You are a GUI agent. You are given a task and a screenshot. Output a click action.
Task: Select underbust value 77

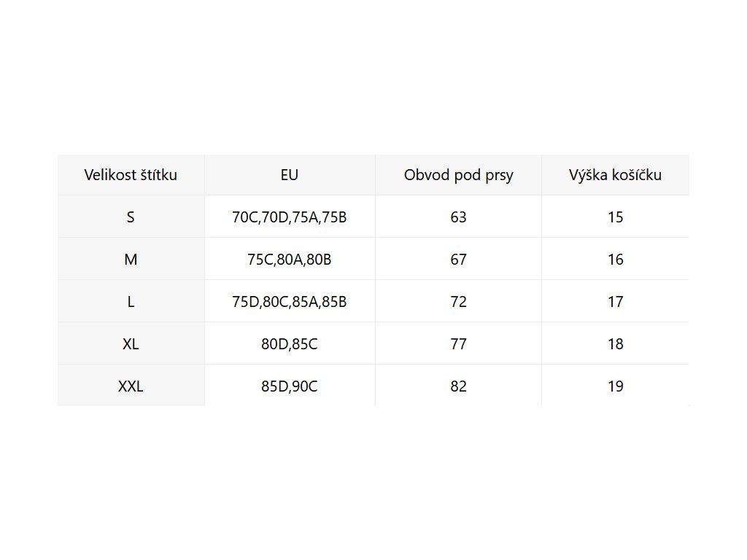click(458, 344)
